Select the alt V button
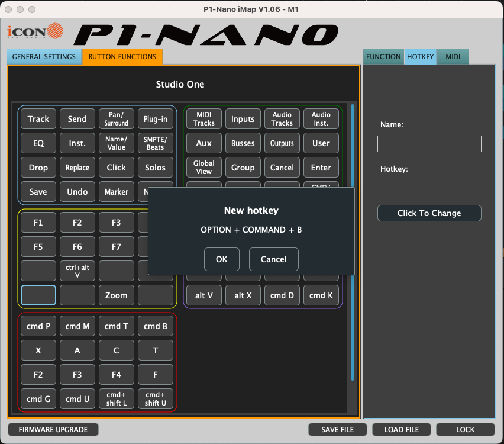This screenshot has height=444, width=504. (203, 295)
